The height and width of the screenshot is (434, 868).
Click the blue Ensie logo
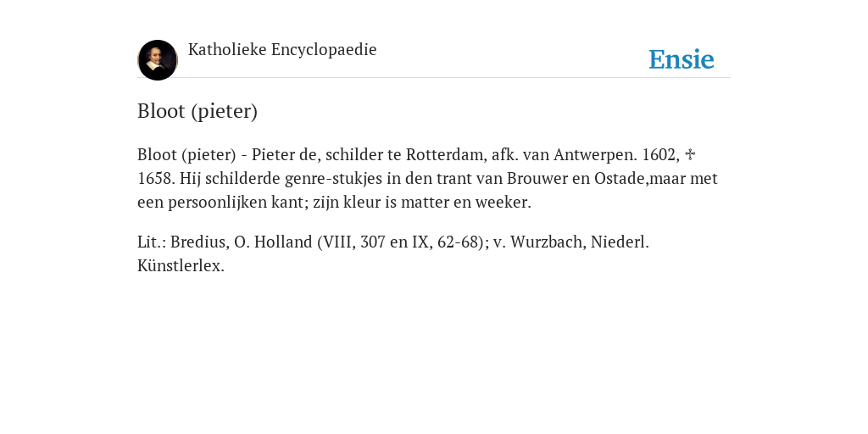coord(682,59)
